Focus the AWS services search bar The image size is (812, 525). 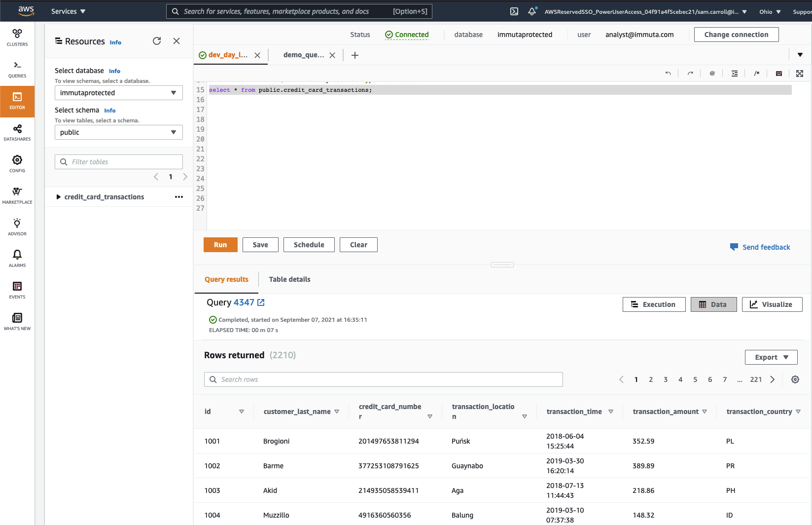pyautogui.click(x=299, y=11)
